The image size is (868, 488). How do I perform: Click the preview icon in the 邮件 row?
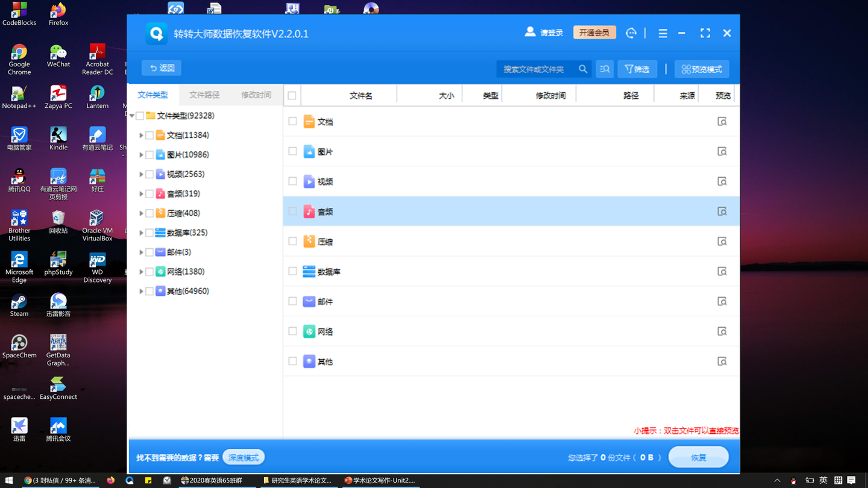[722, 301]
